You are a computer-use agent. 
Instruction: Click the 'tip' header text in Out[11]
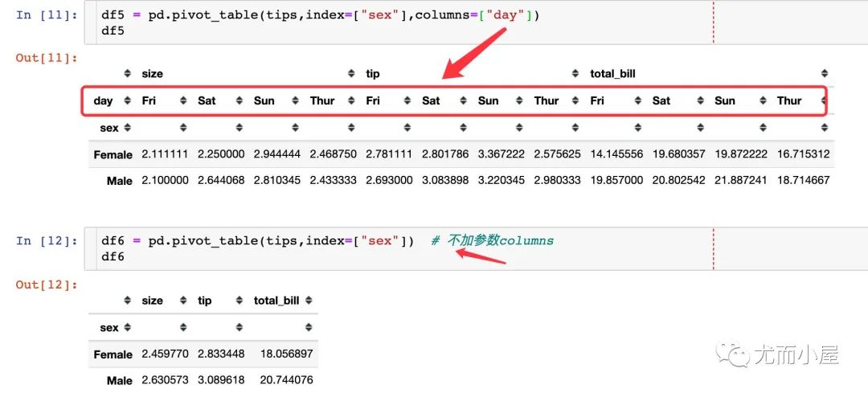(373, 74)
